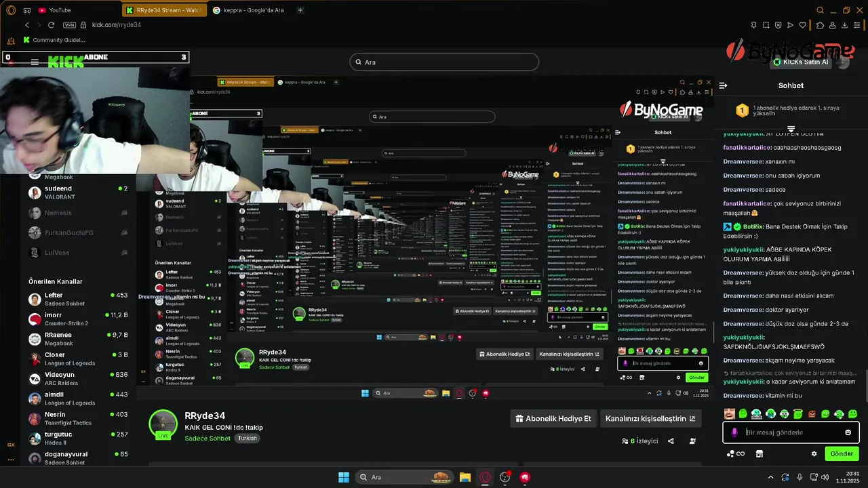Open sudeend VALORANT channel
The height and width of the screenshot is (488, 868).
click(x=78, y=192)
